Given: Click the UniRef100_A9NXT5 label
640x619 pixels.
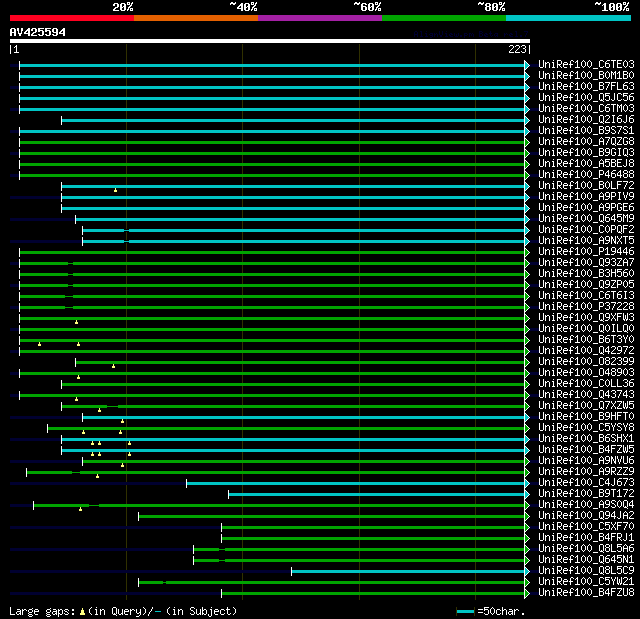Looking at the screenshot, I should coord(586,241).
